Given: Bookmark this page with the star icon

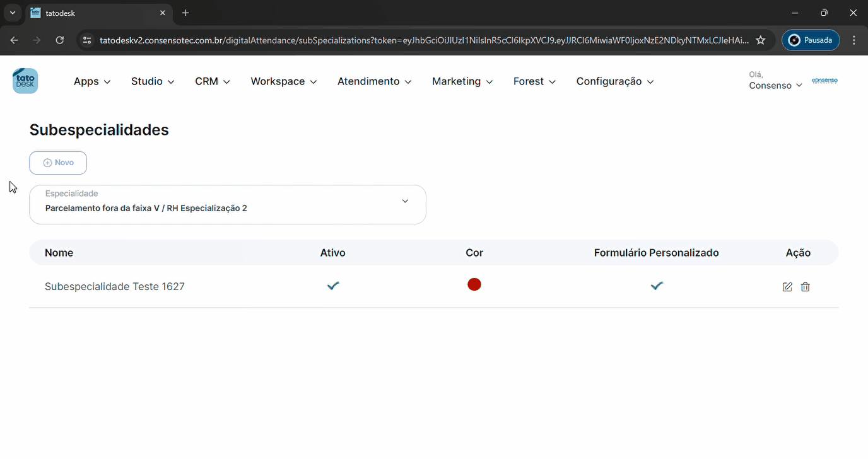Looking at the screenshot, I should 761,40.
